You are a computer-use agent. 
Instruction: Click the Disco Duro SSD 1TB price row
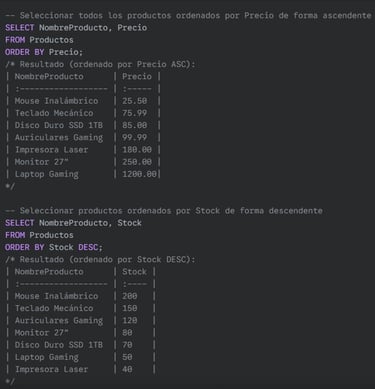pos(83,125)
